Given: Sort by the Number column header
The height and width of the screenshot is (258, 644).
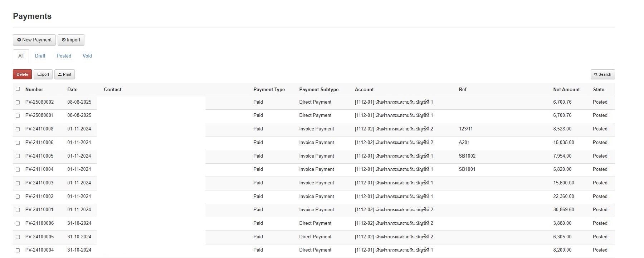Looking at the screenshot, I should 34,90.
